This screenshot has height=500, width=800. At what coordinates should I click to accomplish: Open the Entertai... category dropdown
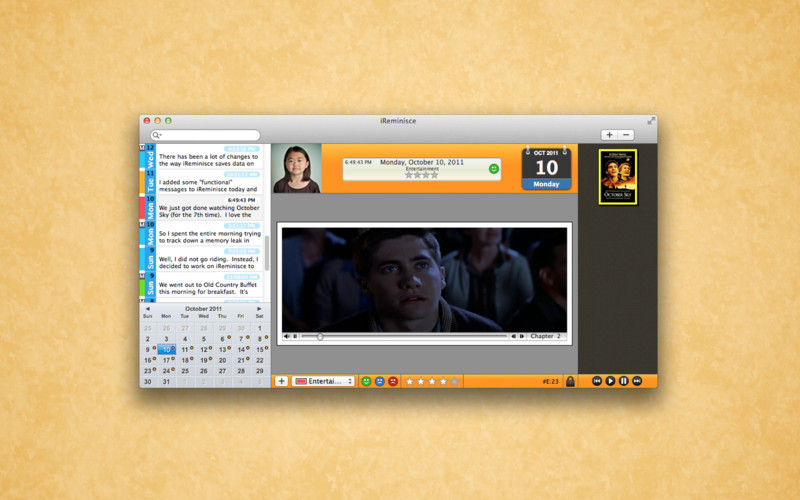click(x=323, y=381)
